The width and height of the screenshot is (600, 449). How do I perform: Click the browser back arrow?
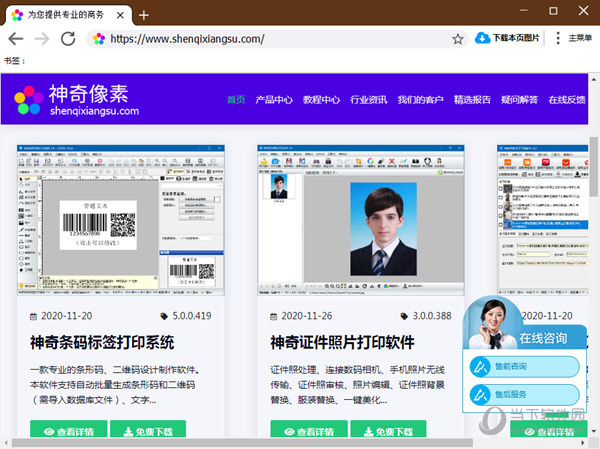coord(16,38)
